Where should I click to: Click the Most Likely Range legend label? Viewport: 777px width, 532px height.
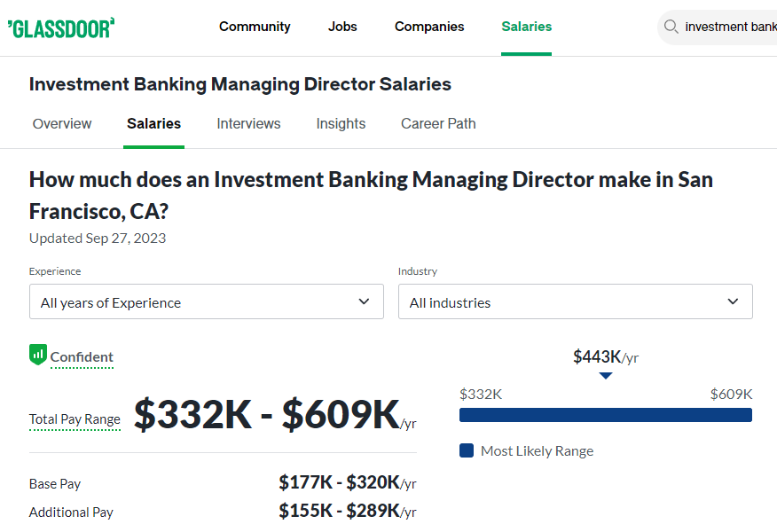click(x=538, y=450)
